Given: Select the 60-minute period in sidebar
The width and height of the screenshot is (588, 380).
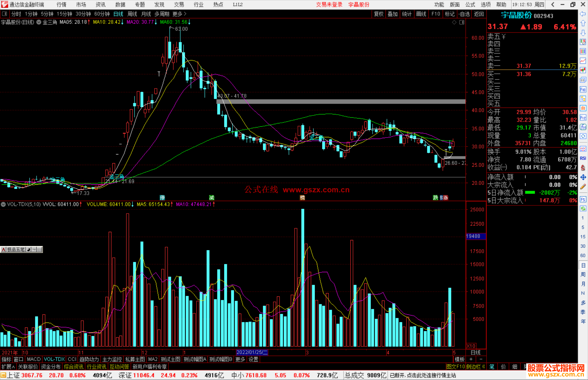Looking at the screenshot, I should point(583,256).
